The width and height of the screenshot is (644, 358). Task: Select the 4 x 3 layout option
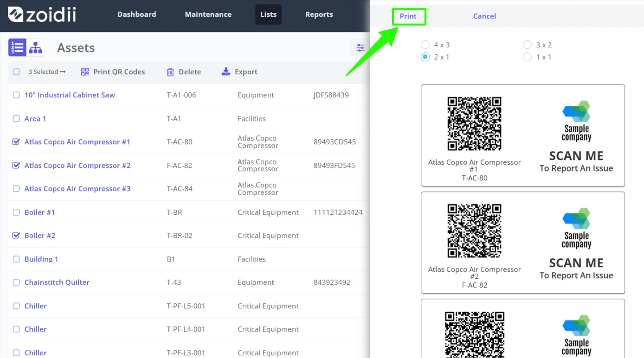click(425, 45)
